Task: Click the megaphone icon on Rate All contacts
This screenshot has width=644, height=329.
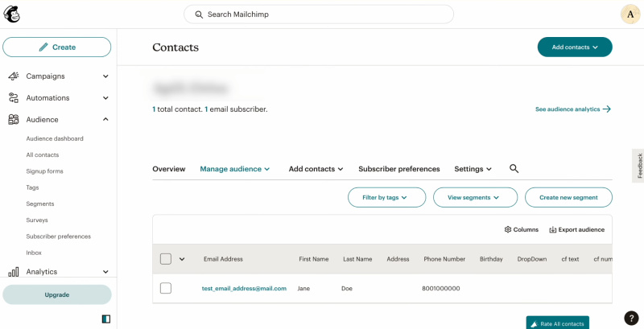Action: pyautogui.click(x=535, y=324)
